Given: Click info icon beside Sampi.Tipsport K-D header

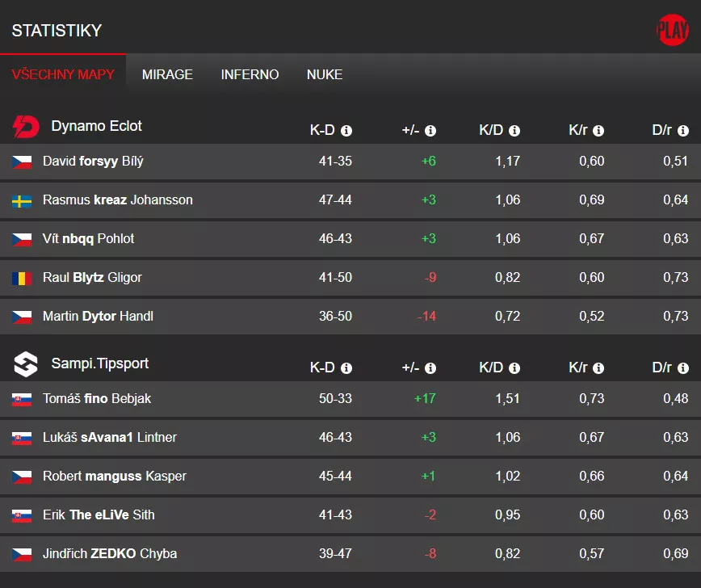Looking at the screenshot, I should [346, 368].
